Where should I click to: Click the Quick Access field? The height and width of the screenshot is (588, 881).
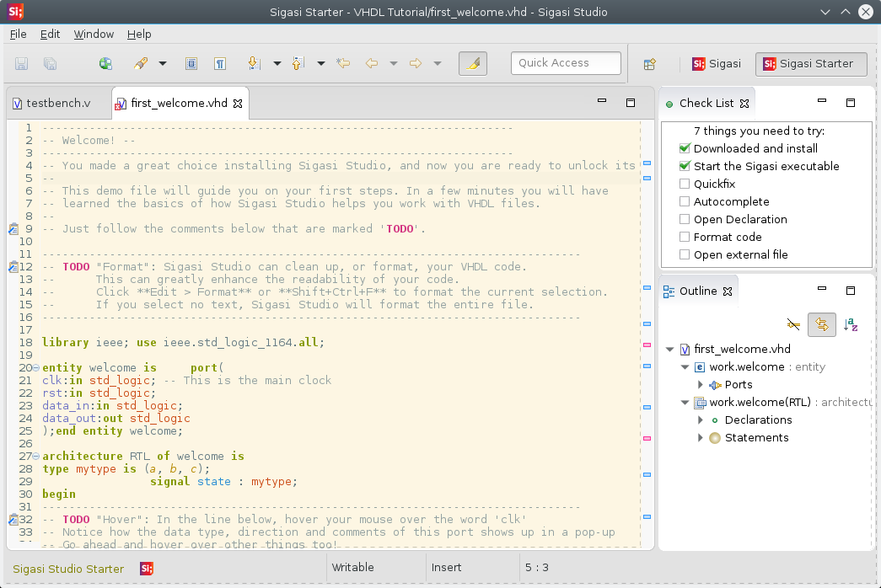[x=566, y=63]
